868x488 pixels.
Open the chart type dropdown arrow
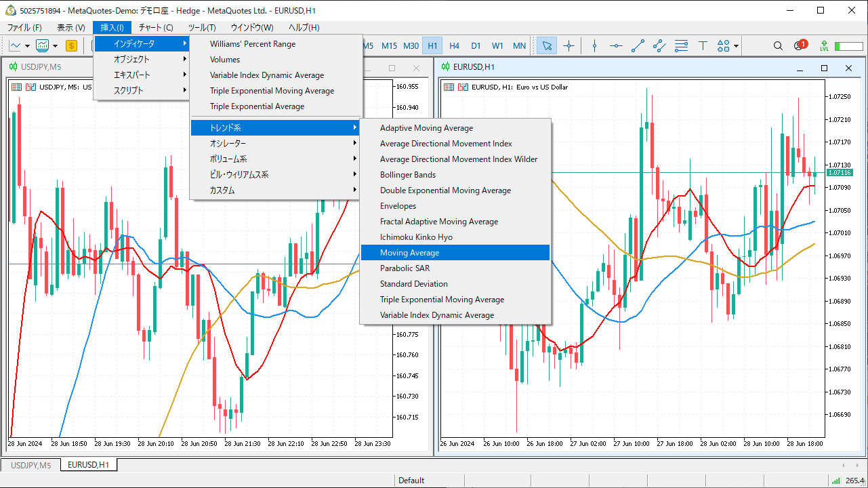pyautogui.click(x=27, y=46)
